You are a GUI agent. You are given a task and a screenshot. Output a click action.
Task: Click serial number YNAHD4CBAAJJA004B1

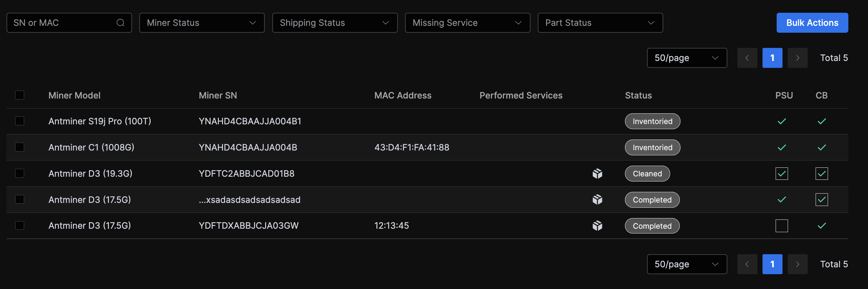pyautogui.click(x=250, y=121)
